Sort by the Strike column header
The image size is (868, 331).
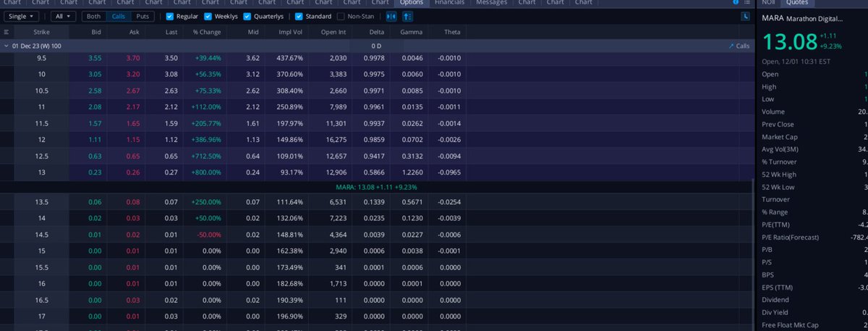click(42, 33)
